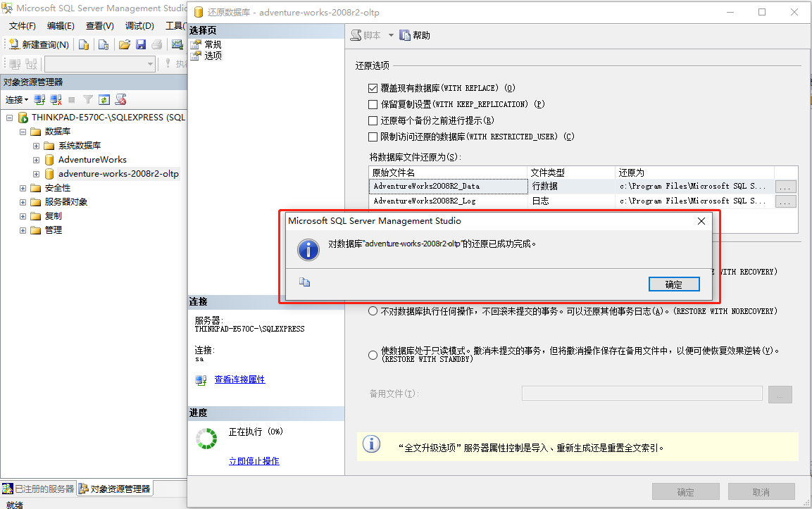
Task: Copy message with the message box copy icon
Action: pos(304,282)
